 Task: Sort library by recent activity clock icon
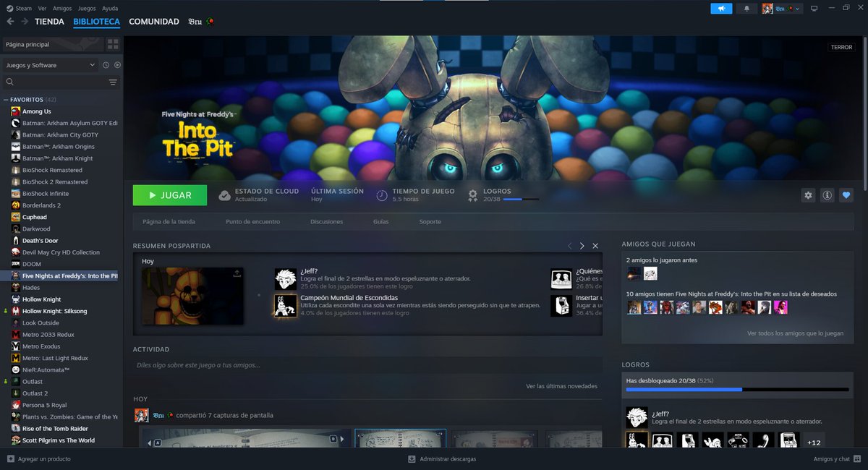coord(106,65)
